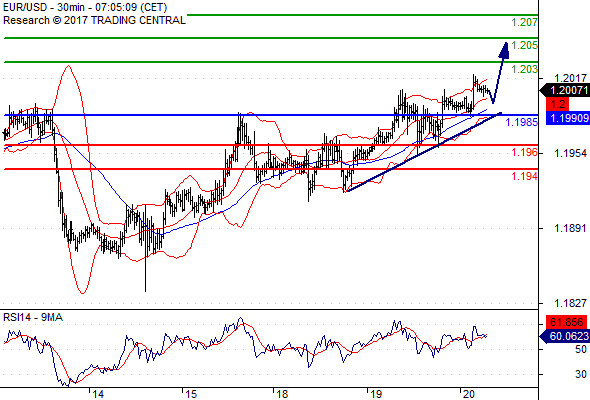The image size is (590, 400).
Task: Select the 1.196 support level label
Action: 524,152
